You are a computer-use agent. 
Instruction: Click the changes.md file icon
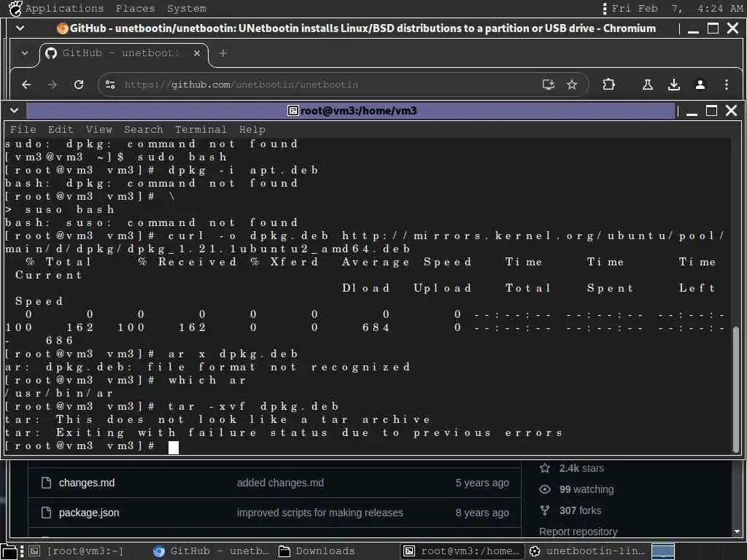tap(46, 483)
